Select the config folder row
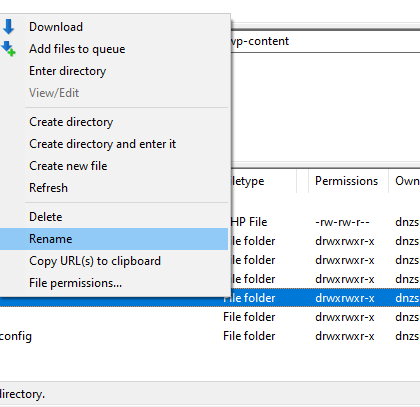This screenshot has height=407, width=420. coord(210,336)
